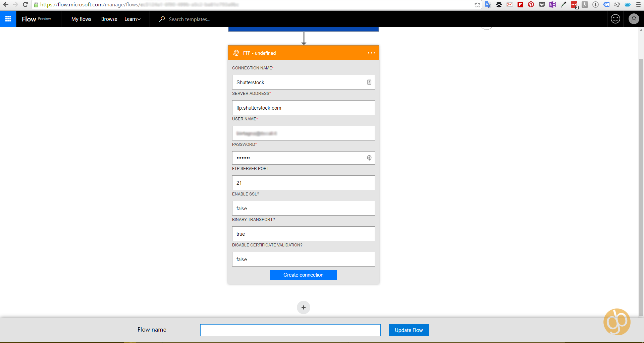Expand the Learn dropdown menu

[x=132, y=19]
